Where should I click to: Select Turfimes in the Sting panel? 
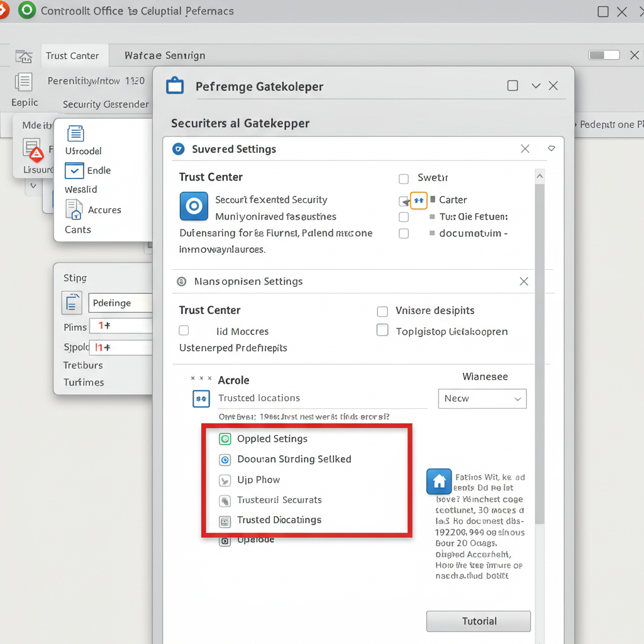click(x=84, y=382)
